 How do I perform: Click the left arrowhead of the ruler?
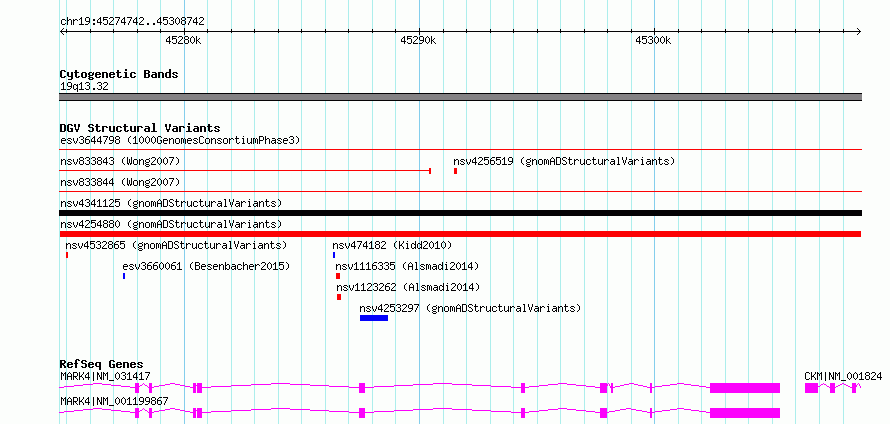[62, 31]
